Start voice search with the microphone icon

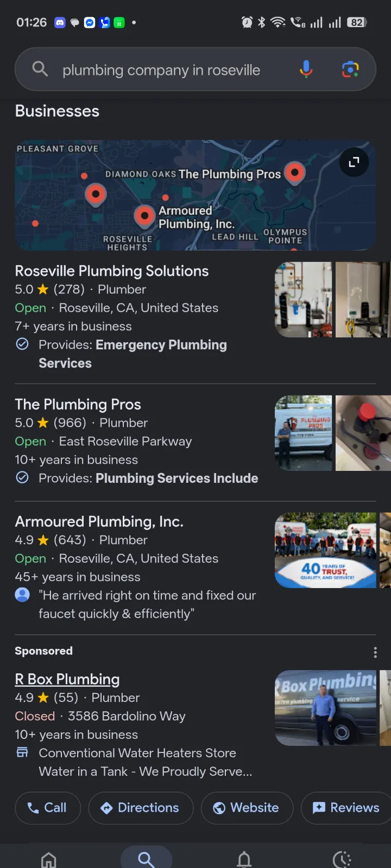click(306, 69)
